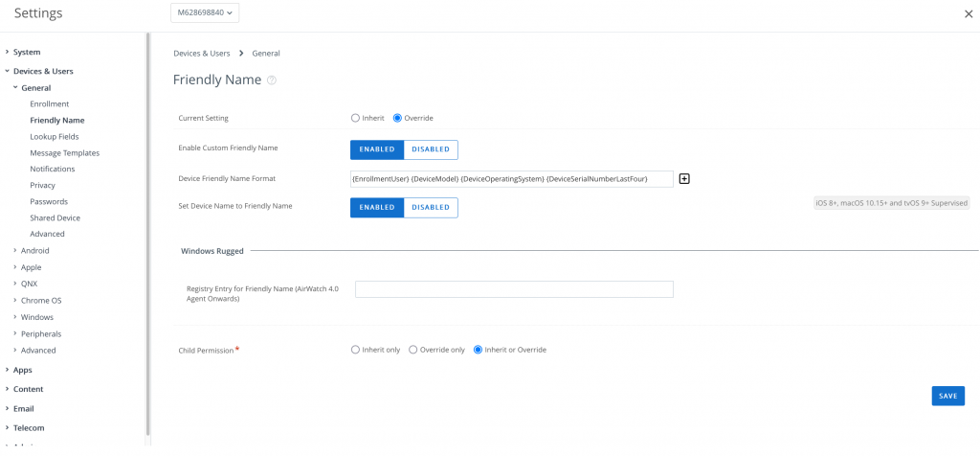Select the Inherit radio button
This screenshot has width=980, height=456.
click(355, 118)
